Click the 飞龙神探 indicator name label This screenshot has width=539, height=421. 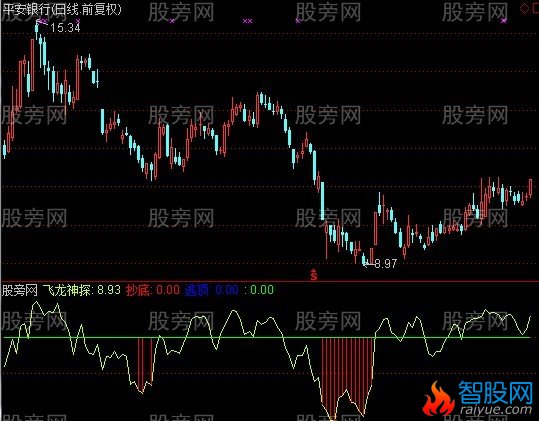67,290
